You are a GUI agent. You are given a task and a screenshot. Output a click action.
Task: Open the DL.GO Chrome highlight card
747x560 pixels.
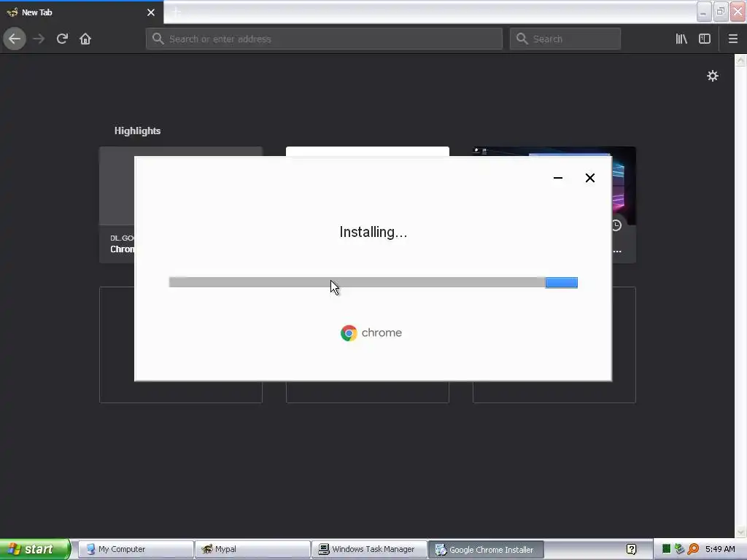(117, 205)
